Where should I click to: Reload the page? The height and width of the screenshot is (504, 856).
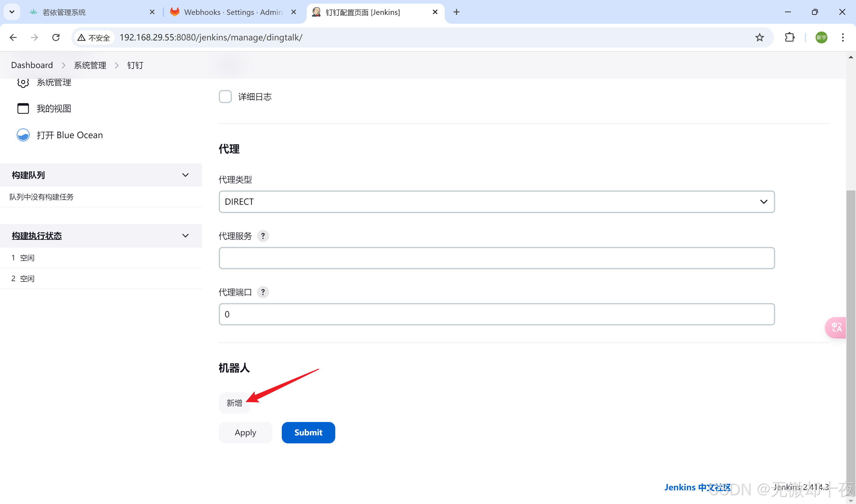(56, 37)
